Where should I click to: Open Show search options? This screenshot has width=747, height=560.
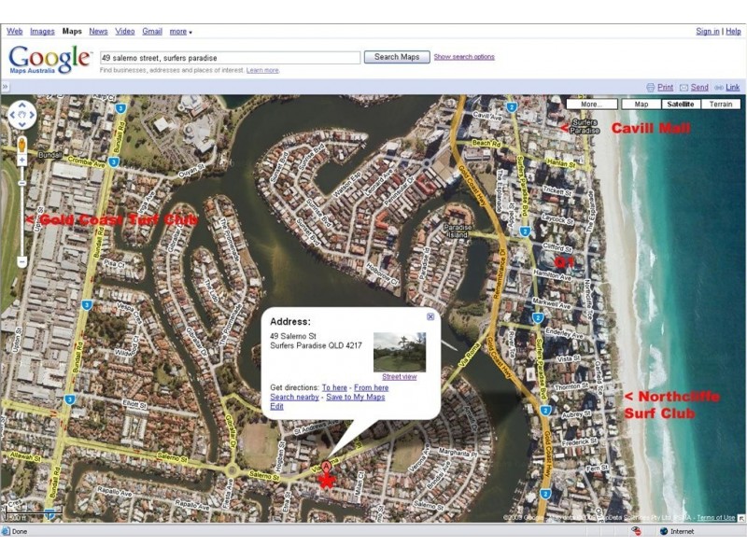464,57
